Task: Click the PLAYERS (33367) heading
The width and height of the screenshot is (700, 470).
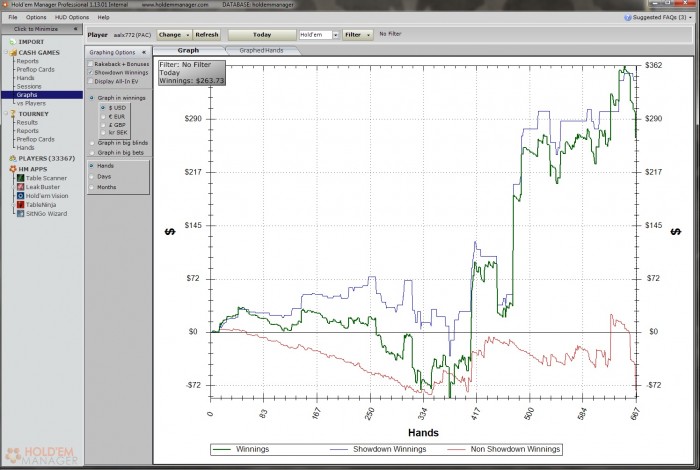Action: click(47, 158)
